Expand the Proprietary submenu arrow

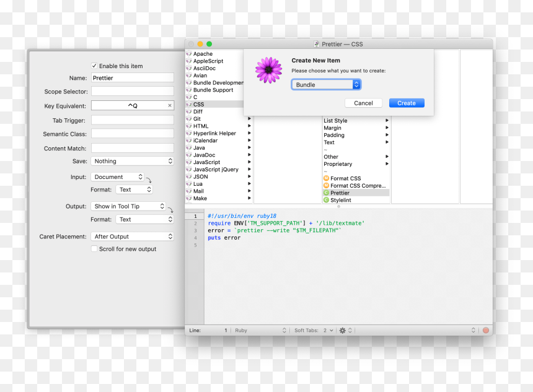[x=387, y=164]
